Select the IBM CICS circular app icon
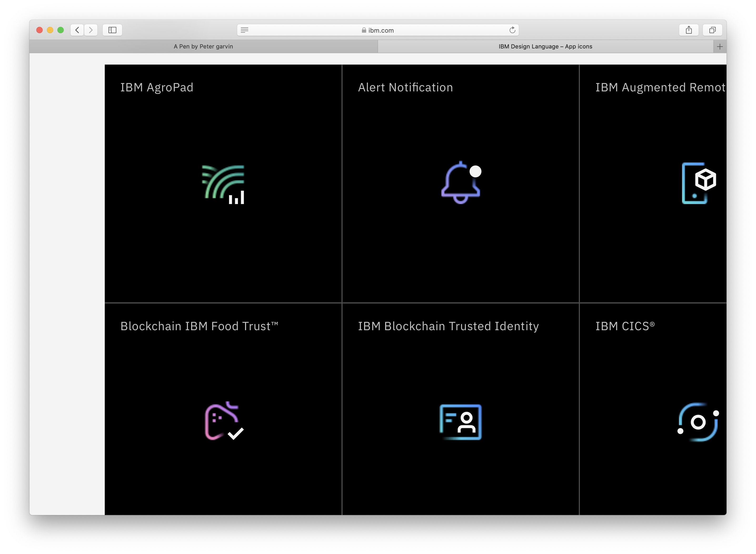Screen dimensions: 756x554 (x=698, y=422)
